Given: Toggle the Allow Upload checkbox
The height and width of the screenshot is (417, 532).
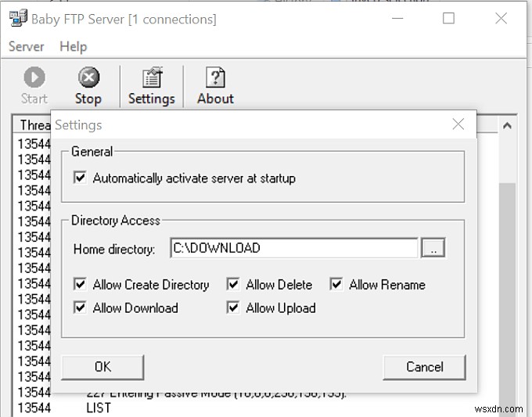Looking at the screenshot, I should 233,308.
